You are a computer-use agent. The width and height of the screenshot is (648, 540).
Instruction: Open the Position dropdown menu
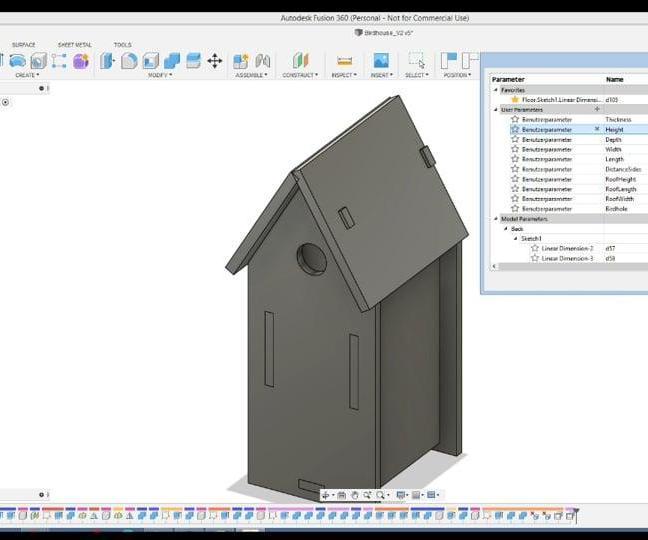pos(457,75)
